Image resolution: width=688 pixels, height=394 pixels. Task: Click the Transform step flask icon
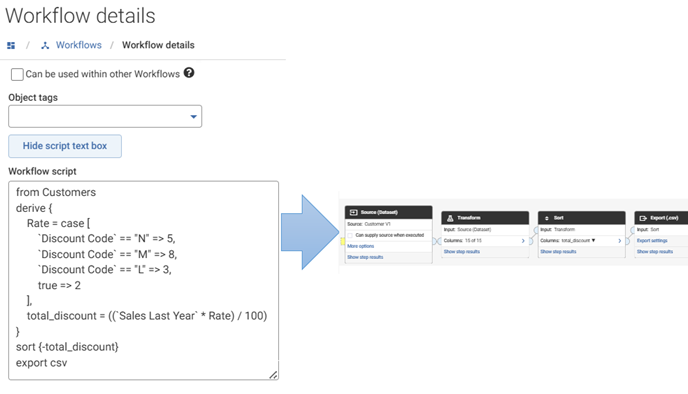(450, 218)
